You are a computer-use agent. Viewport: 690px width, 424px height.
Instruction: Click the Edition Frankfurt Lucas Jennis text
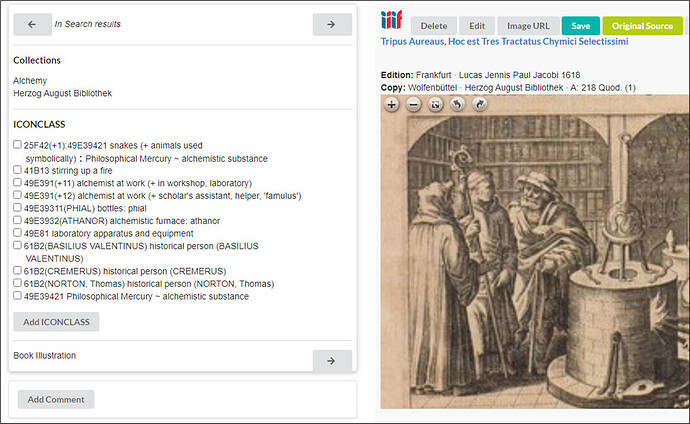481,75
